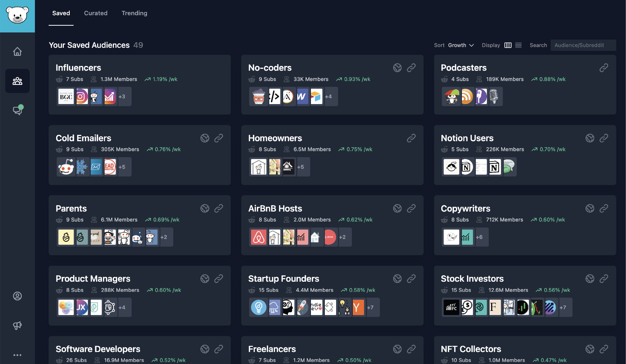Viewport: 626px width, 364px height.
Task: Click the Audience/Subreddit search field
Action: pos(583,45)
